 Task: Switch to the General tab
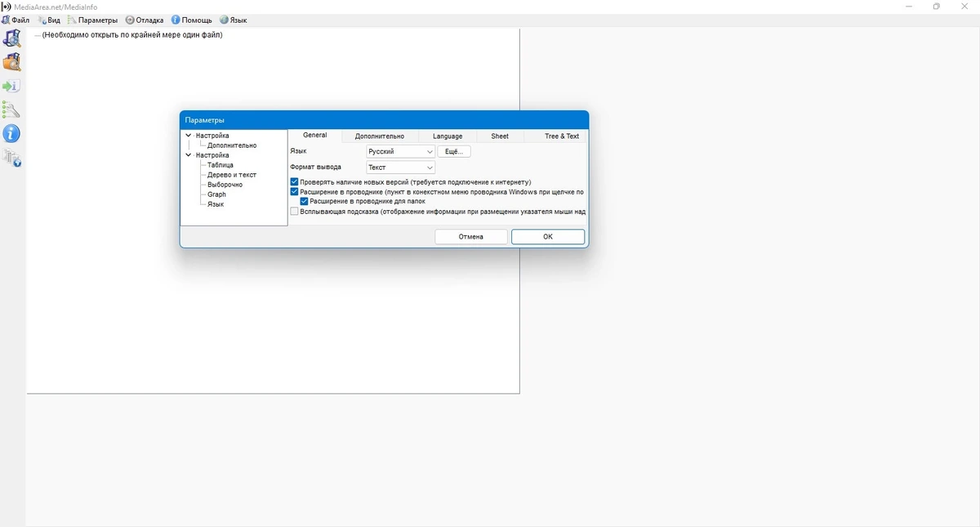pos(315,136)
